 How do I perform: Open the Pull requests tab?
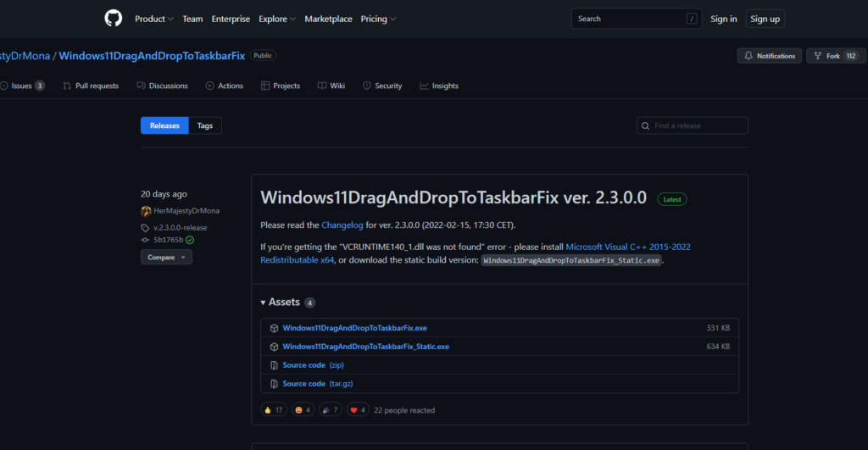point(91,86)
